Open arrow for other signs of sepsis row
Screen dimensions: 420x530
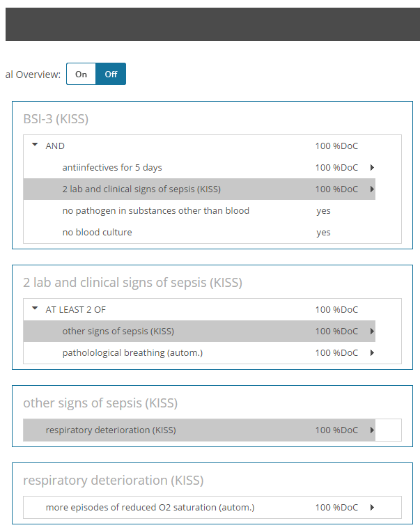372,332
